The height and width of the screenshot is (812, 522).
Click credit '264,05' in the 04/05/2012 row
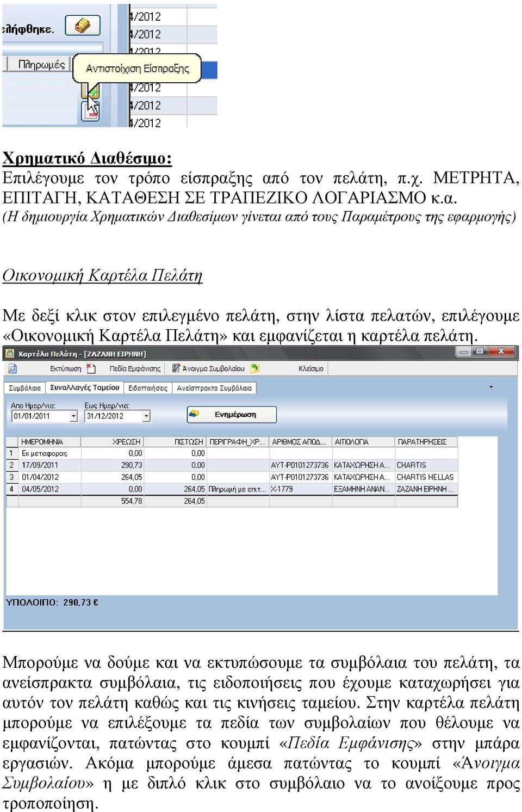click(175, 489)
